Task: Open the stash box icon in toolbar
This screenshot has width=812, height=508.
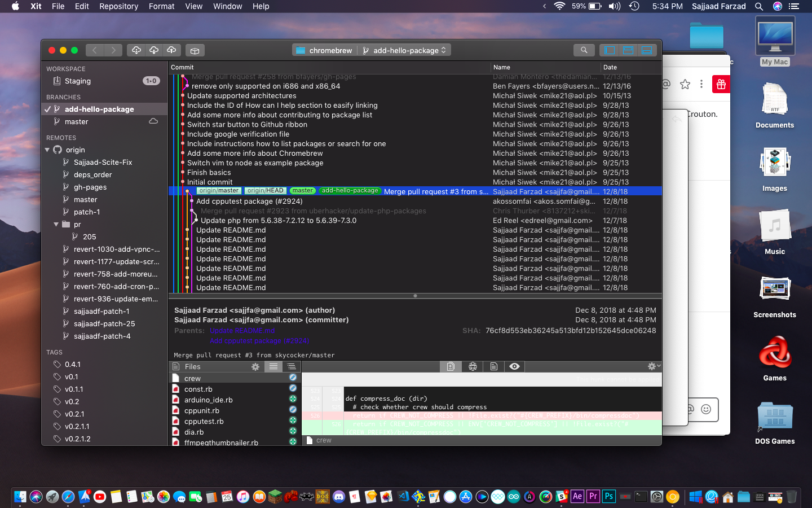Action: (x=195, y=50)
